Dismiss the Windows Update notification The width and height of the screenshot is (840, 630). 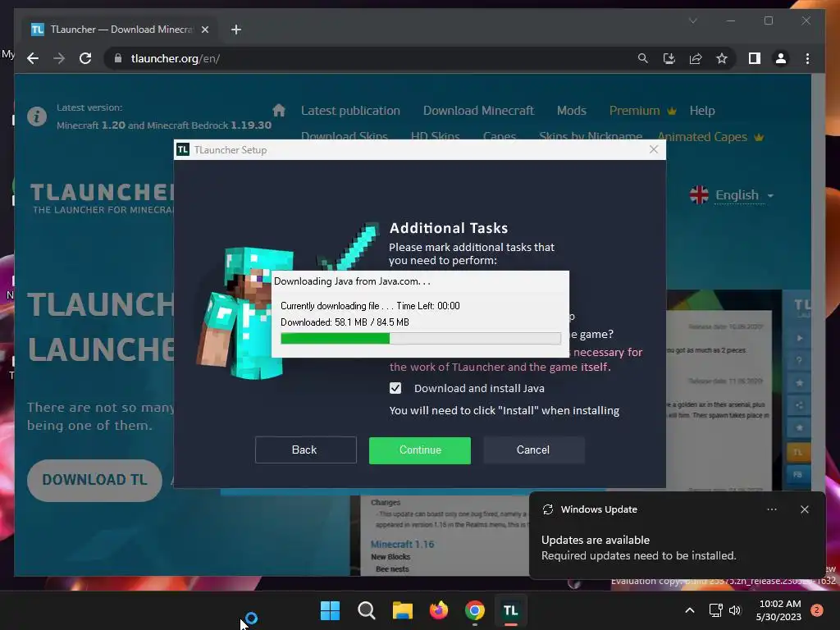[x=804, y=509]
